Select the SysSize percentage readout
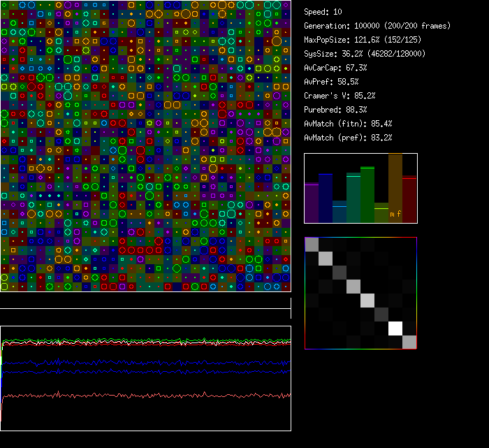Screen dimensions: 489x448 click(365, 54)
